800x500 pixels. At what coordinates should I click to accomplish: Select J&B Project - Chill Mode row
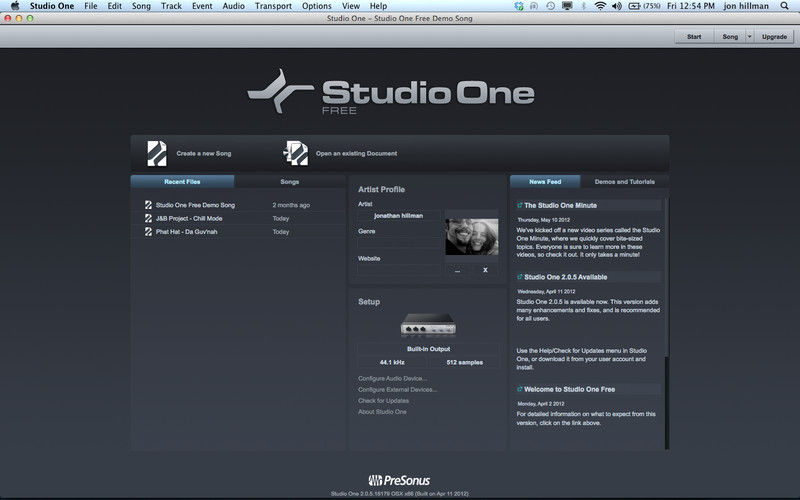click(238, 218)
